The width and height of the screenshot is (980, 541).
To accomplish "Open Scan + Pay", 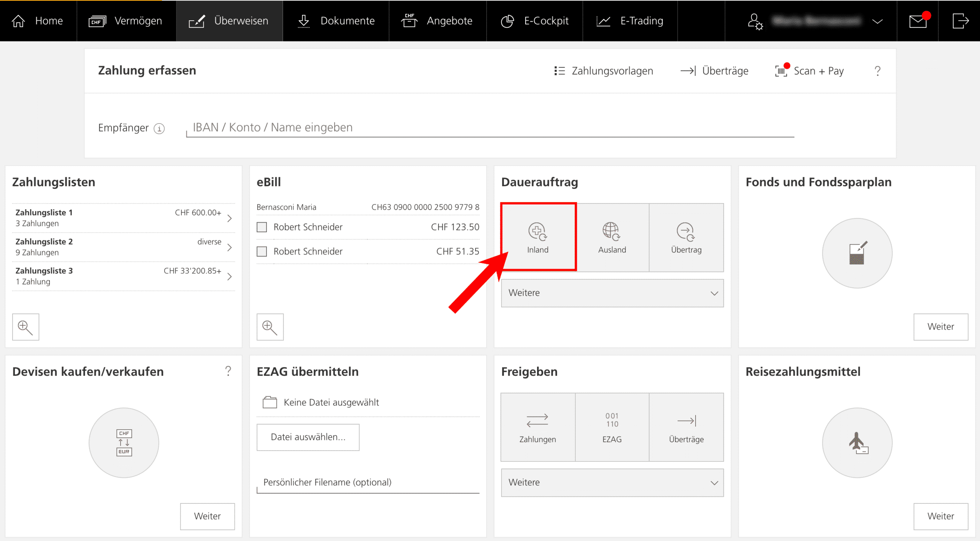I will point(809,71).
